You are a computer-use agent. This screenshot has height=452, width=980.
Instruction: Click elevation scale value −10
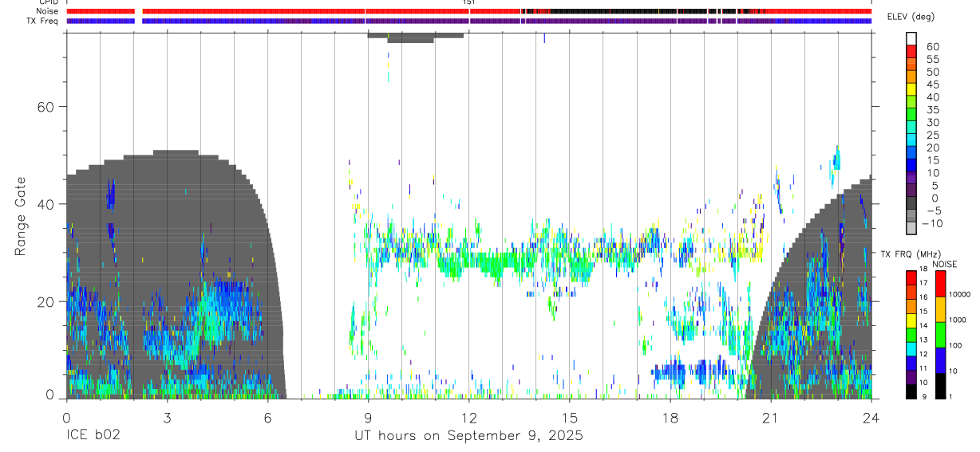pyautogui.click(x=933, y=223)
